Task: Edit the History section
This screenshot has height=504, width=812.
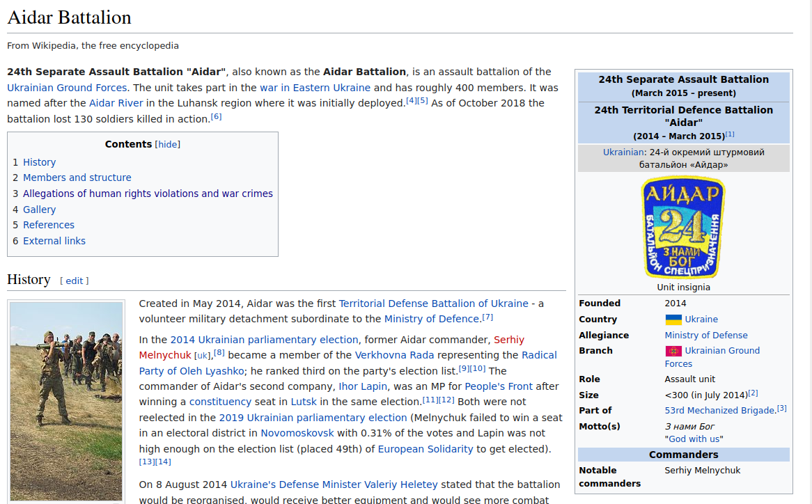Action: pos(74,281)
